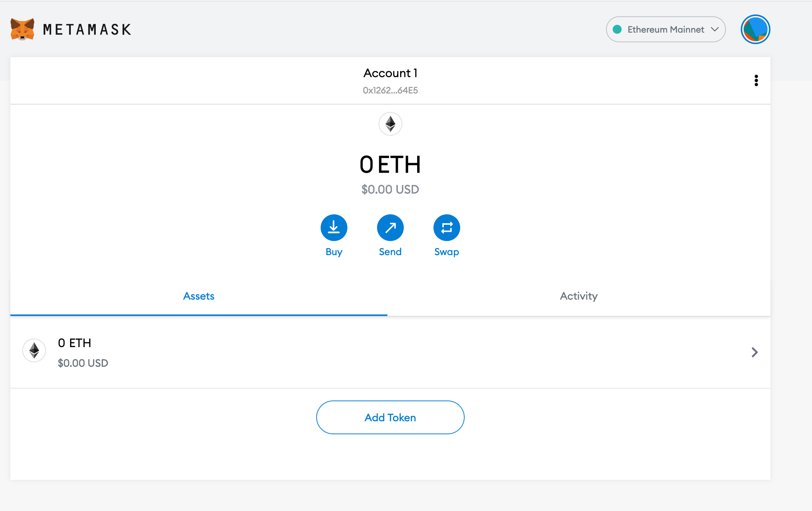Click the $0.00 USD value in the asset row
This screenshot has height=511, width=812.
coord(83,363)
